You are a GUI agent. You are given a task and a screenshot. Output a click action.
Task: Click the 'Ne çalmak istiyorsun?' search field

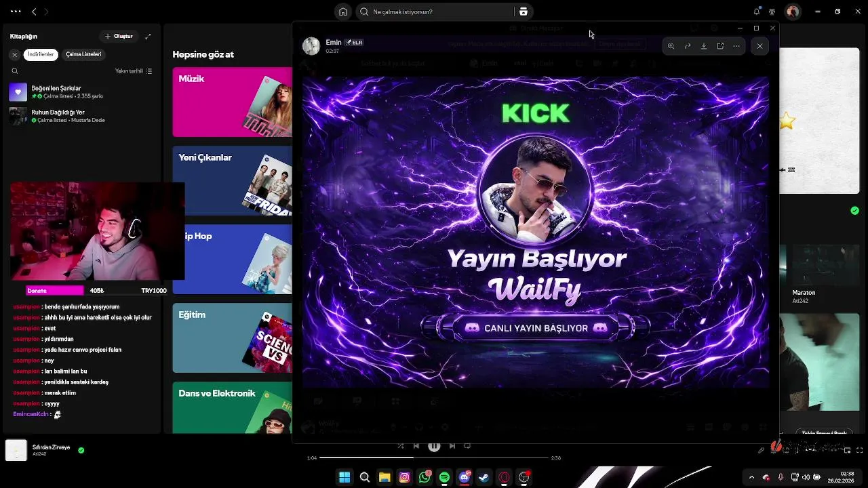click(x=434, y=12)
